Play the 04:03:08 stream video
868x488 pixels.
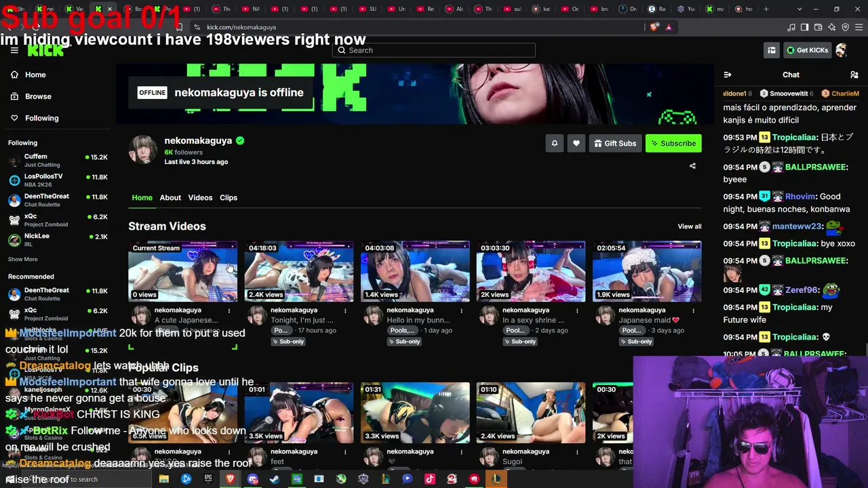[x=415, y=271]
